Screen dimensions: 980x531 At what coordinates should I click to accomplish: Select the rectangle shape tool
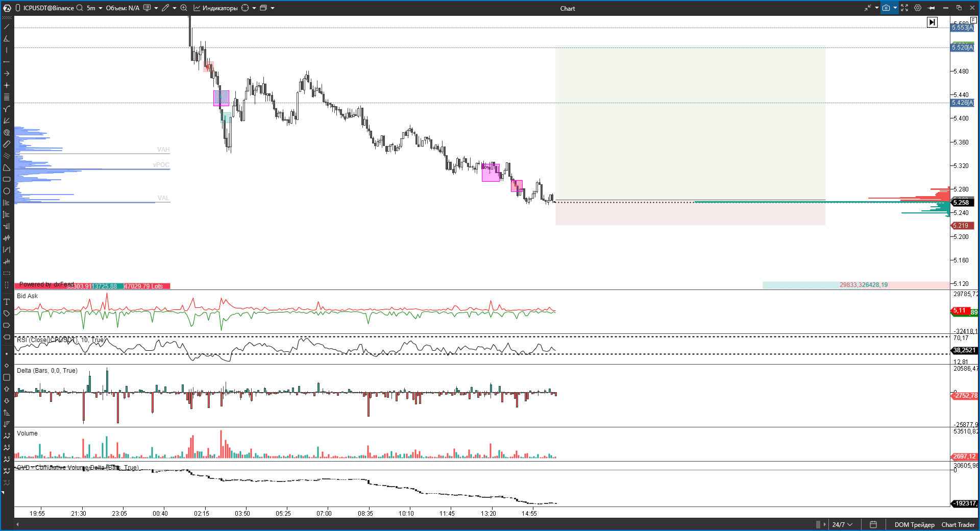7,179
